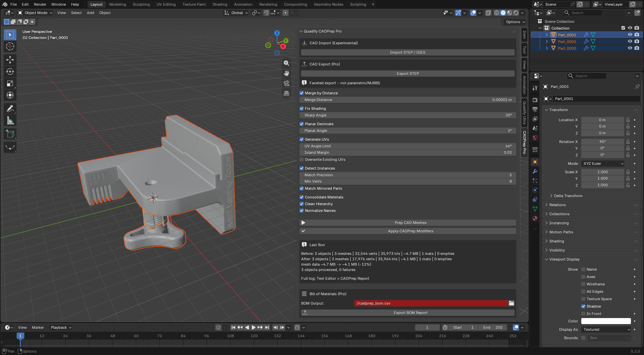The width and height of the screenshot is (644, 355).
Task: Enable Overwrite Existing UVs
Action: [x=302, y=160]
